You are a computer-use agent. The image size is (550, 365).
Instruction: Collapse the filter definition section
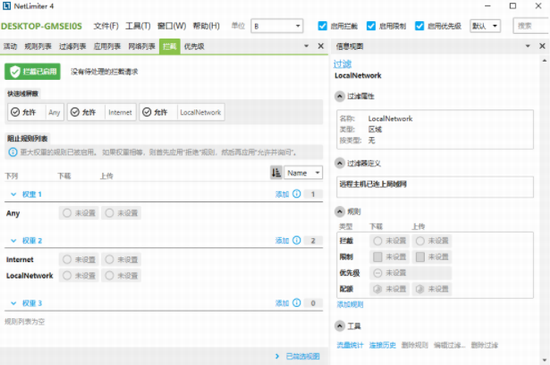340,163
